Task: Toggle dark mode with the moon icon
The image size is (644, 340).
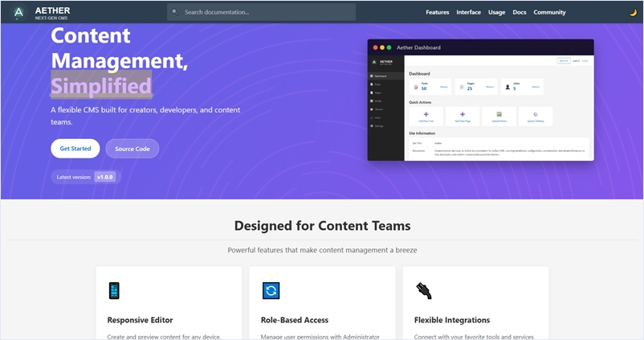Action: click(x=634, y=12)
